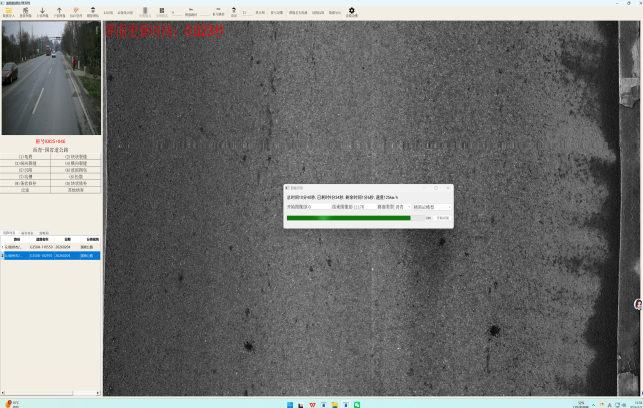This screenshot has height=408, width=643.
Task: Select distress type button (8) 松散
Action: click(76, 177)
